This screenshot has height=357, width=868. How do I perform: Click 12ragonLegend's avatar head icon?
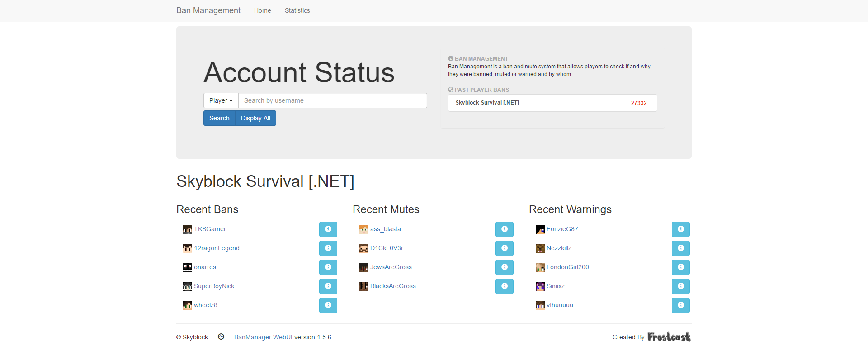[x=188, y=248]
